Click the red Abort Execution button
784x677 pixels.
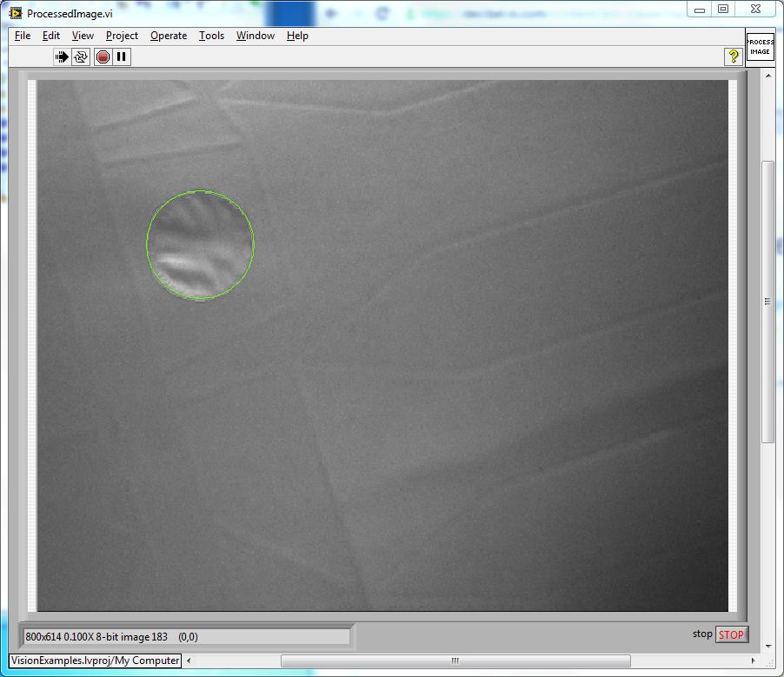pos(103,57)
